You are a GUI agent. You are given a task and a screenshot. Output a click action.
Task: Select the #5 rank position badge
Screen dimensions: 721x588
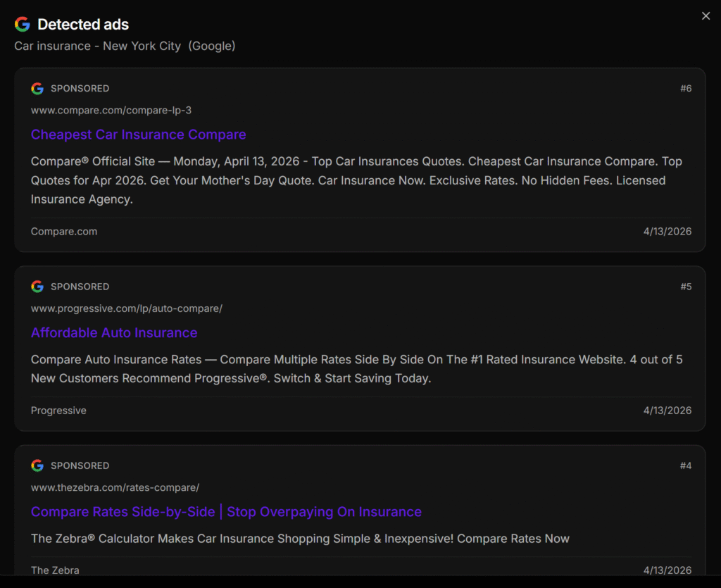pos(685,287)
